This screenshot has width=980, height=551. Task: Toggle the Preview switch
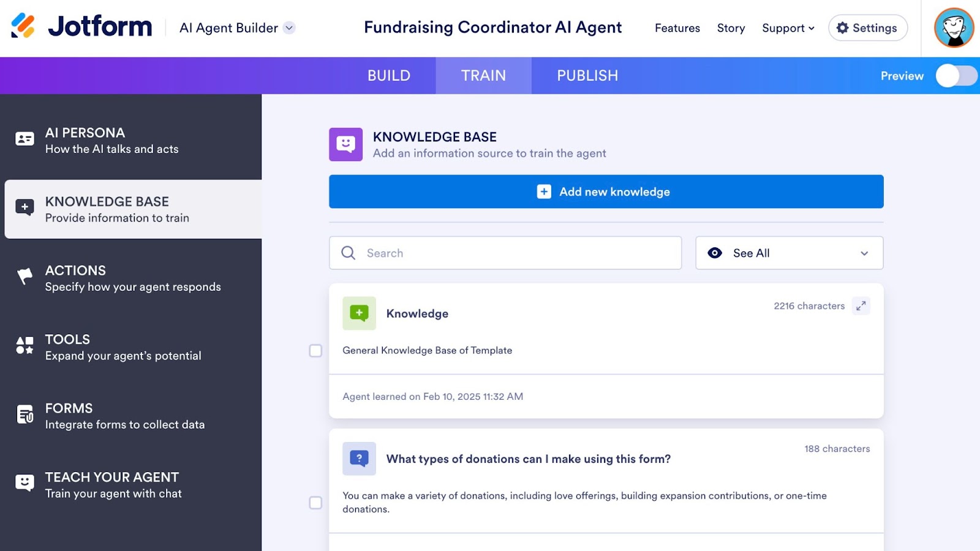(x=956, y=76)
